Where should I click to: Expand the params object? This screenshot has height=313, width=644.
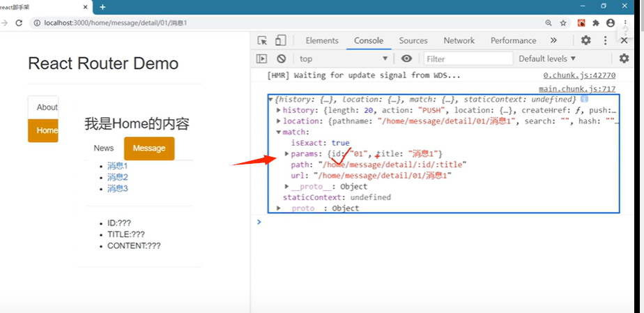(287, 153)
